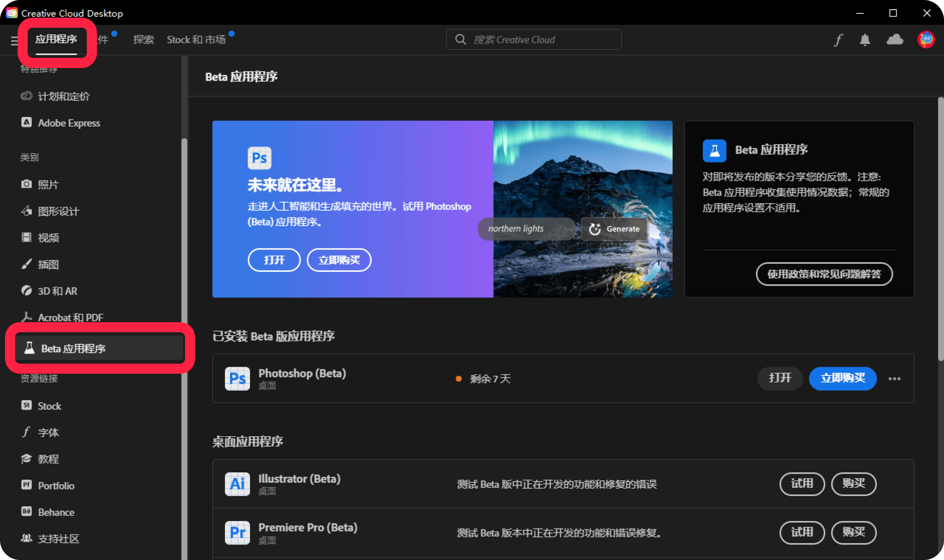Switch to the Stock 和市场 tab
Viewport: 944px width, 560px height.
pos(196,39)
